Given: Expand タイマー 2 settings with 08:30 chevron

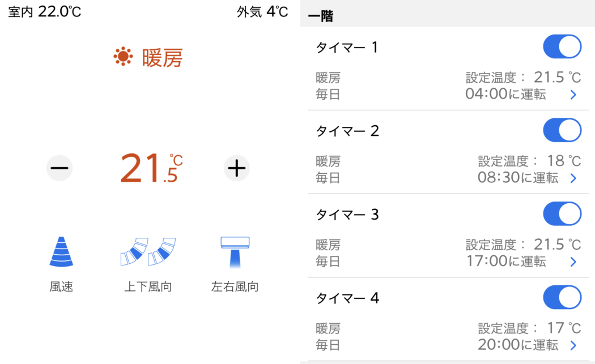Looking at the screenshot, I should coord(573,178).
